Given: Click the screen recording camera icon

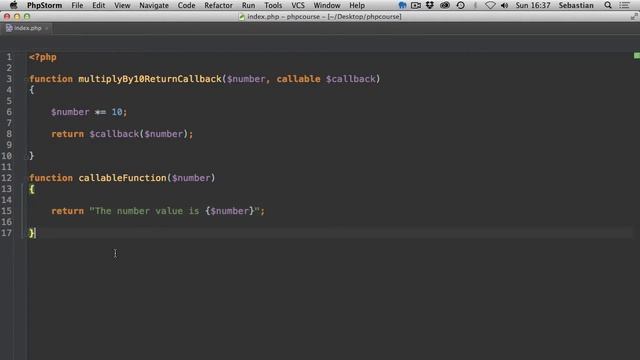Looking at the screenshot, I should pos(416,5).
